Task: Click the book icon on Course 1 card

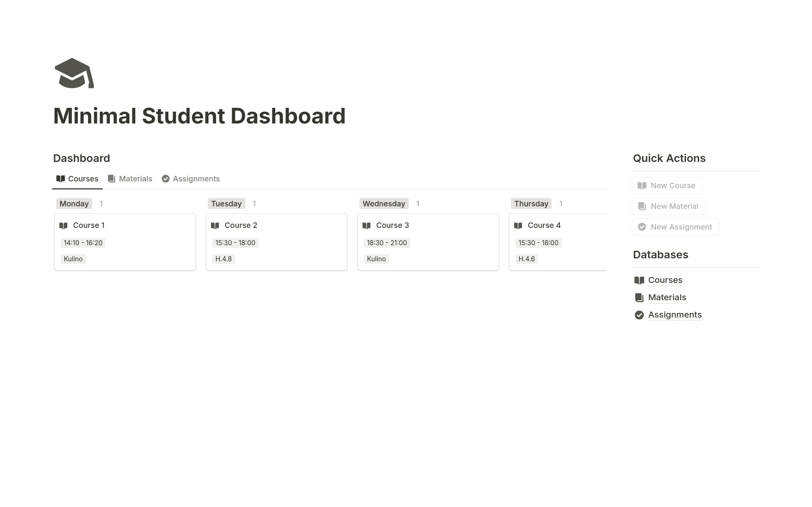Action: [64, 225]
